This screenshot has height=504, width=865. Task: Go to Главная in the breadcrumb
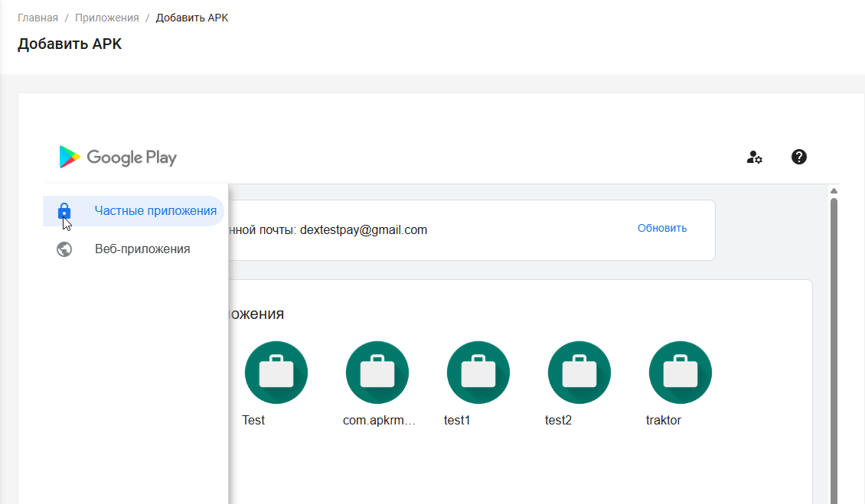click(38, 18)
